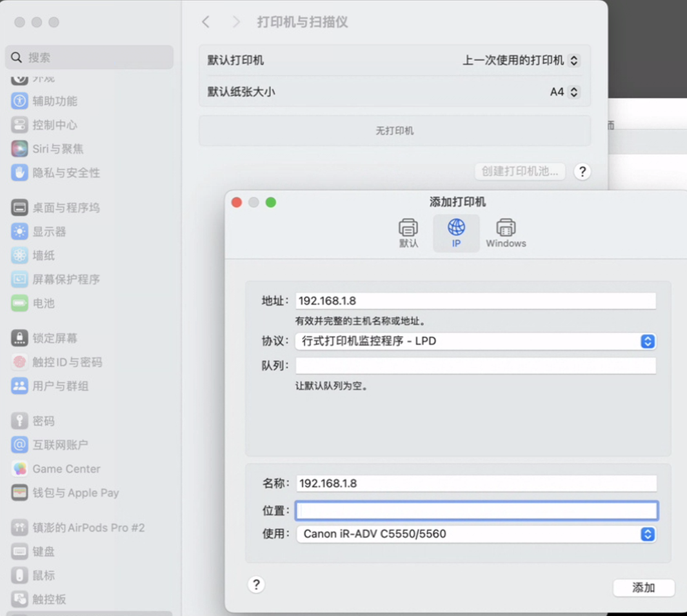Open the Windows printer tab

coord(506,233)
